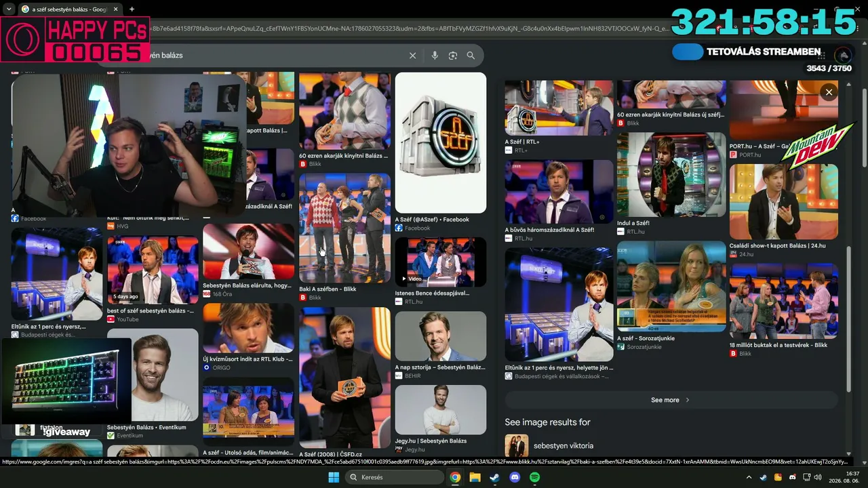The height and width of the screenshot is (488, 868).
Task: Show hidden system tray icons
Action: point(749,477)
